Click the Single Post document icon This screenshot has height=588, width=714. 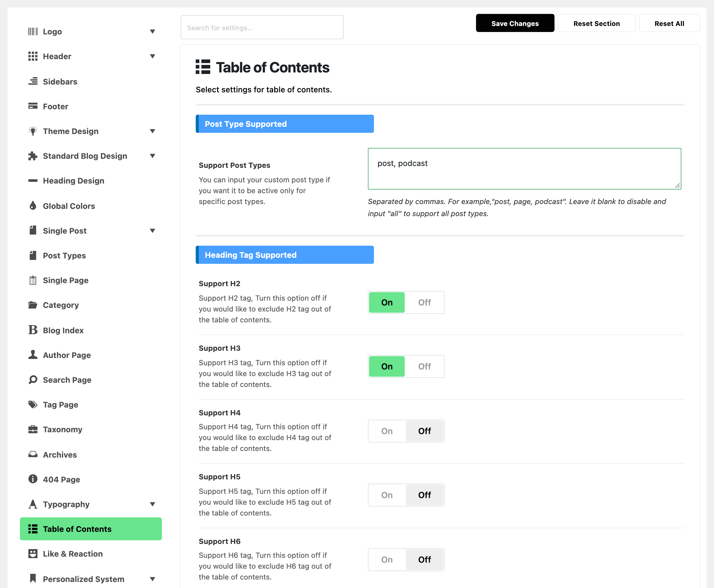33,230
